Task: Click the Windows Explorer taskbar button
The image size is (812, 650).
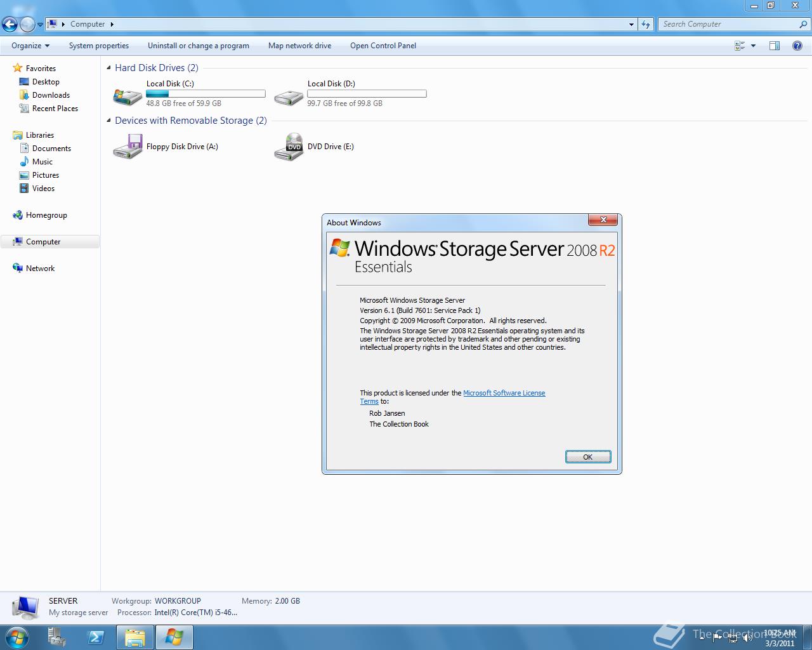Action: coord(135,637)
